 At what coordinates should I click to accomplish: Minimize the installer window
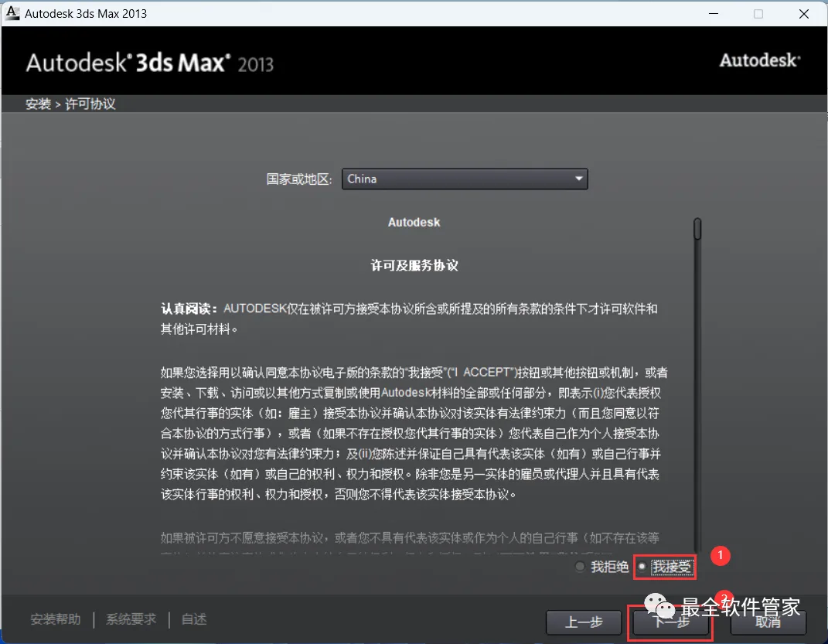tap(714, 14)
